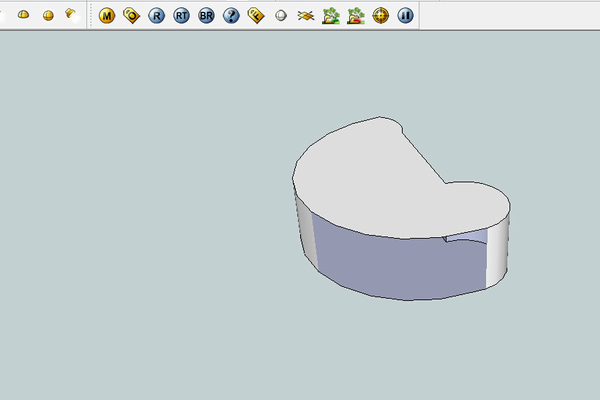Click the gold crosshair target icon
Screen dimensions: 600x400
[380, 16]
